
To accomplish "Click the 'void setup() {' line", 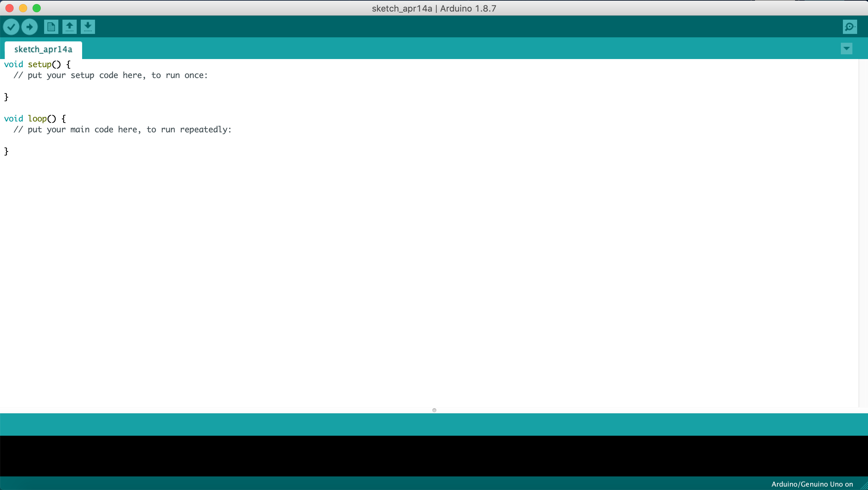I will coord(37,64).
